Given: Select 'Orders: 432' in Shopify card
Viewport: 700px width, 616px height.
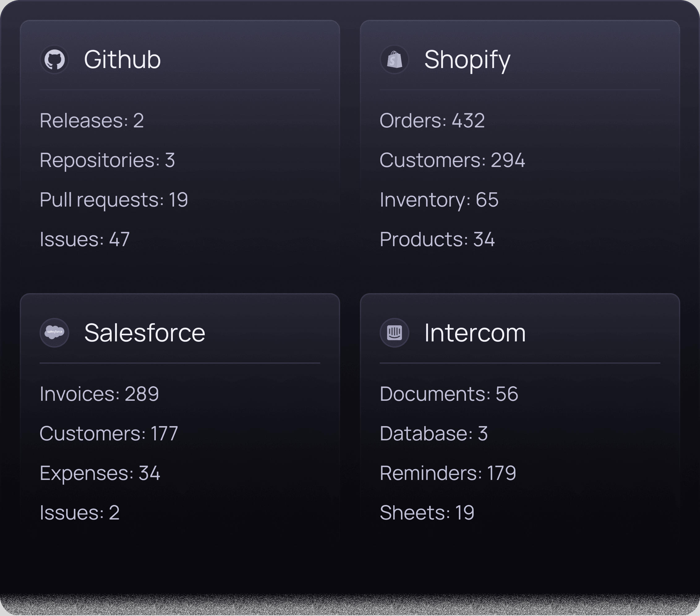Looking at the screenshot, I should point(432,121).
